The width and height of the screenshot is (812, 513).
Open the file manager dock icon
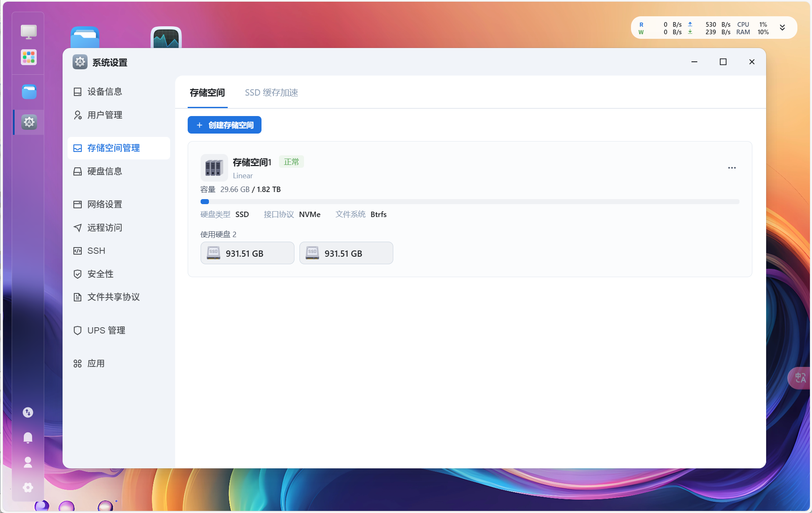pyautogui.click(x=29, y=92)
